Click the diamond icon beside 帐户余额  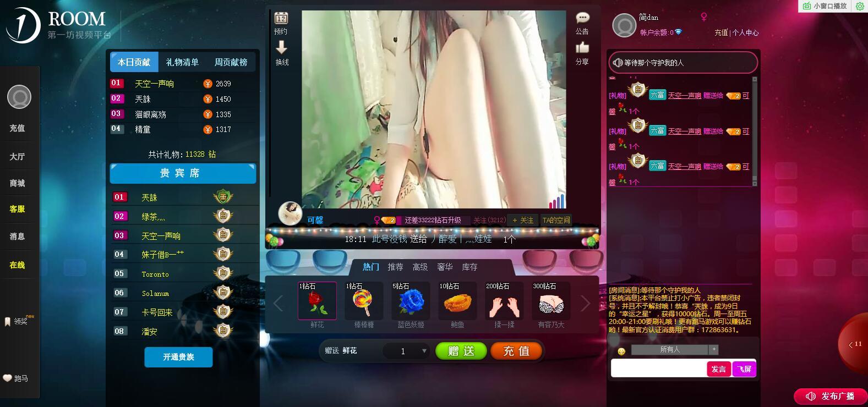[678, 32]
